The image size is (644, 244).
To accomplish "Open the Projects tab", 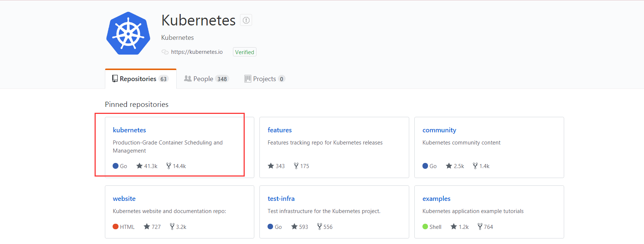I will coord(264,79).
